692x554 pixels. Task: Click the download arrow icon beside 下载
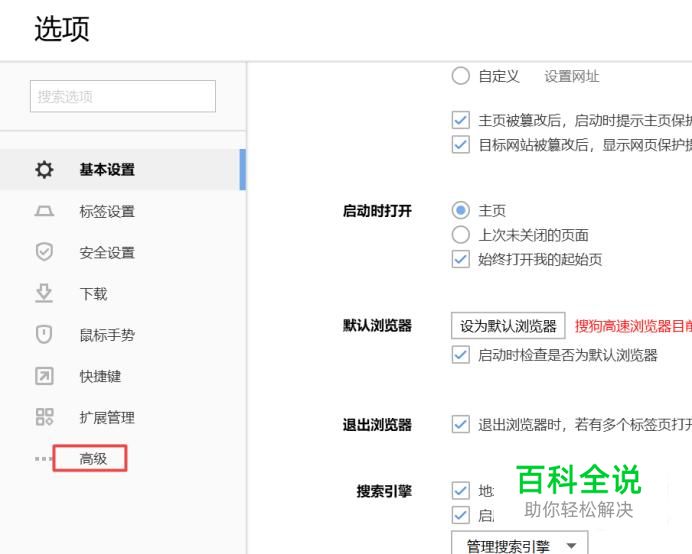pyautogui.click(x=44, y=293)
